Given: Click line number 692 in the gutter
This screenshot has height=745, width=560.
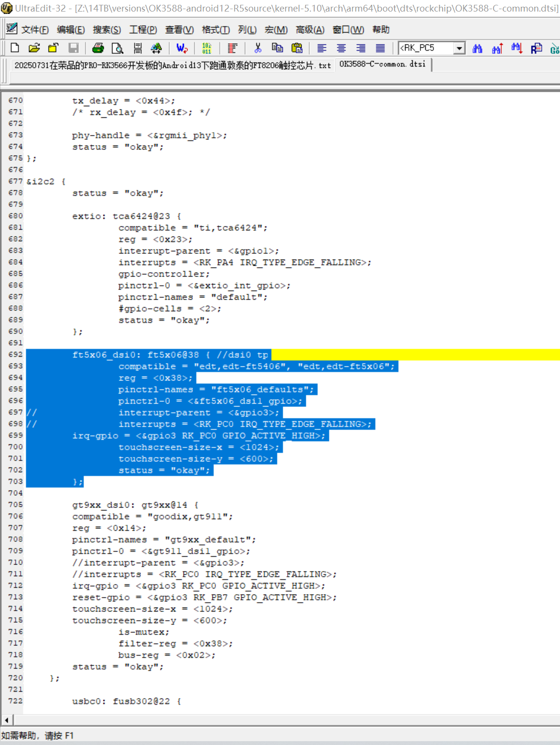Looking at the screenshot, I should click(x=15, y=355).
